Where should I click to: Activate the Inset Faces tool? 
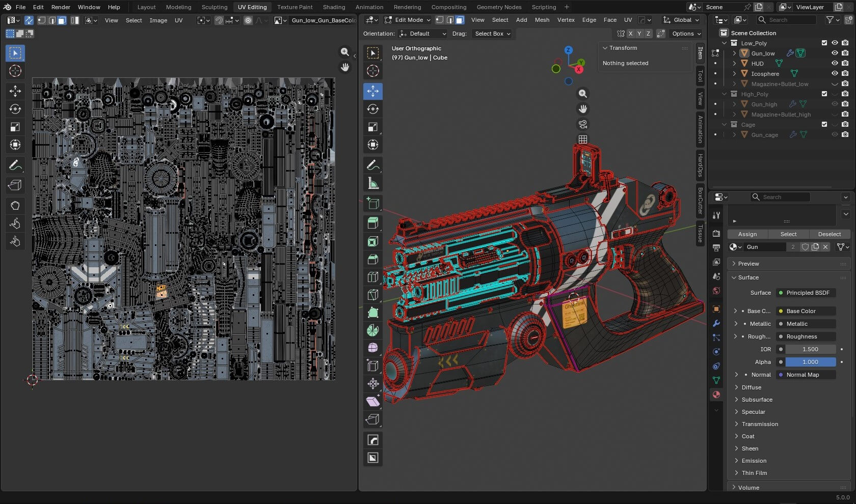pos(373,241)
